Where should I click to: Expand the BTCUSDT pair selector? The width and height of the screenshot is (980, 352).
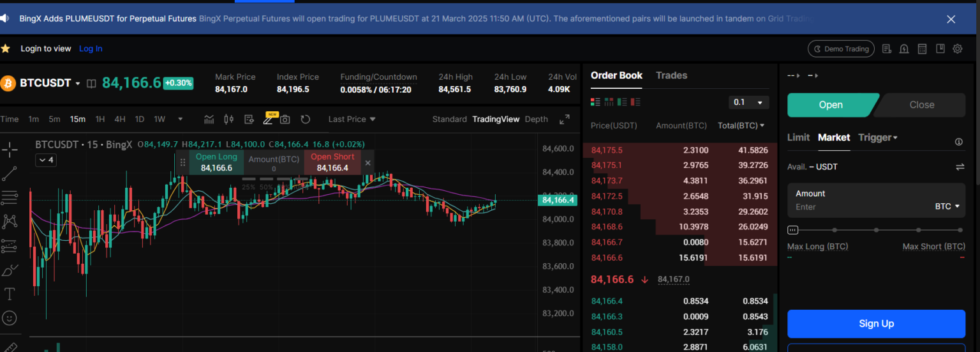coord(78,84)
